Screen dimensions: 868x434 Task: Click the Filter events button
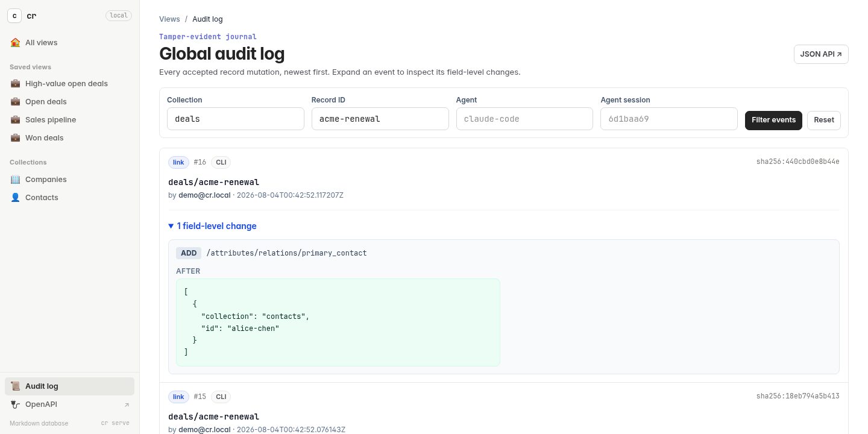[773, 120]
